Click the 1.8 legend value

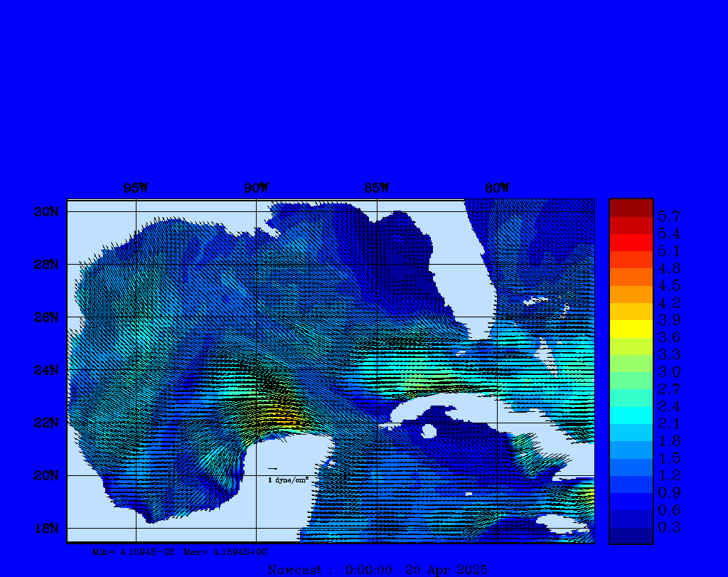(668, 441)
